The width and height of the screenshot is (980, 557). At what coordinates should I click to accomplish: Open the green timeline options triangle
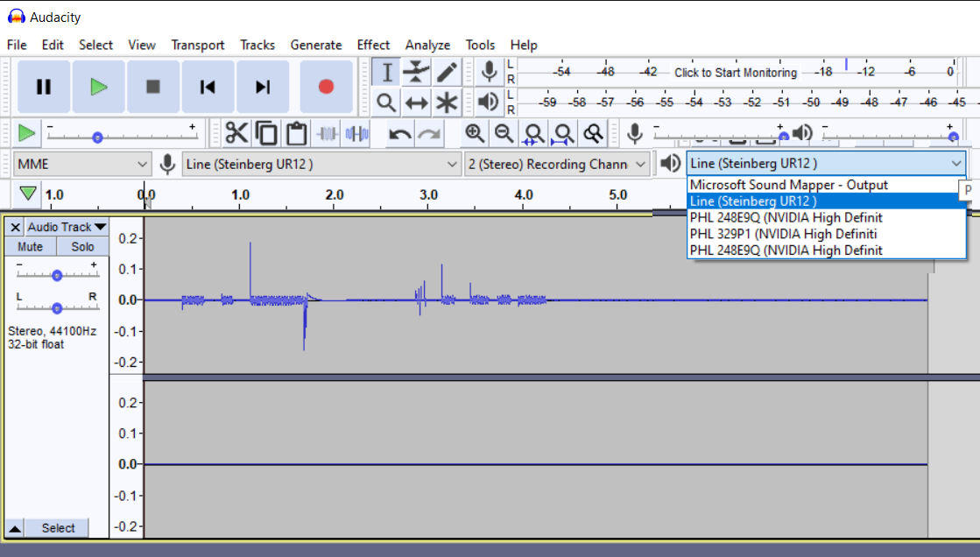pos(27,194)
